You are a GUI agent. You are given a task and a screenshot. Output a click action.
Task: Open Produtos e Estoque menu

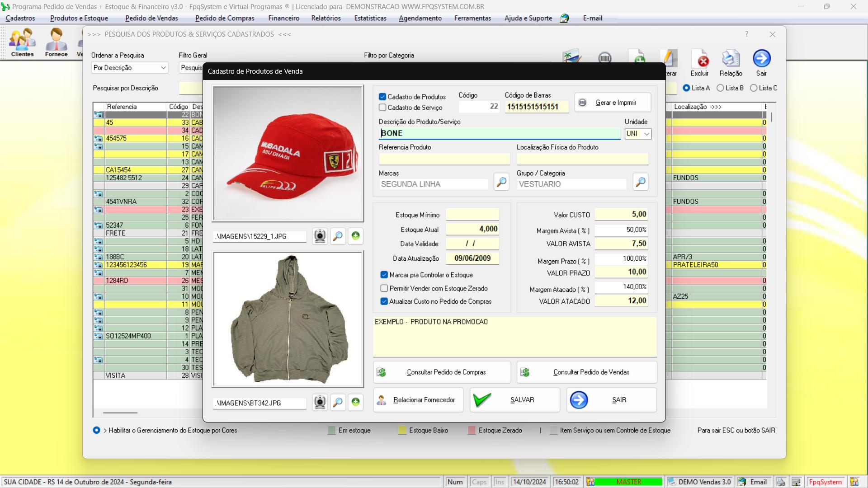click(80, 18)
